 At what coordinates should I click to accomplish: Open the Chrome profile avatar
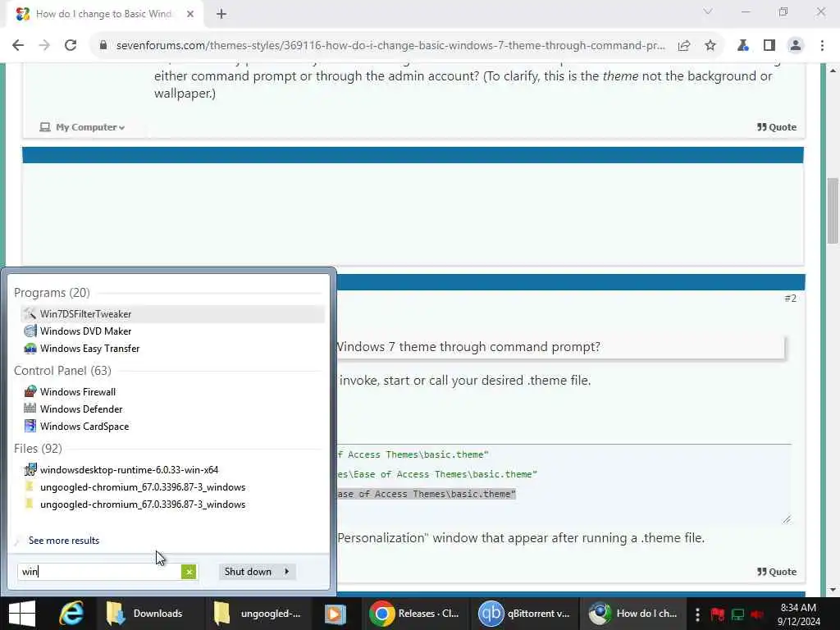pyautogui.click(x=796, y=46)
